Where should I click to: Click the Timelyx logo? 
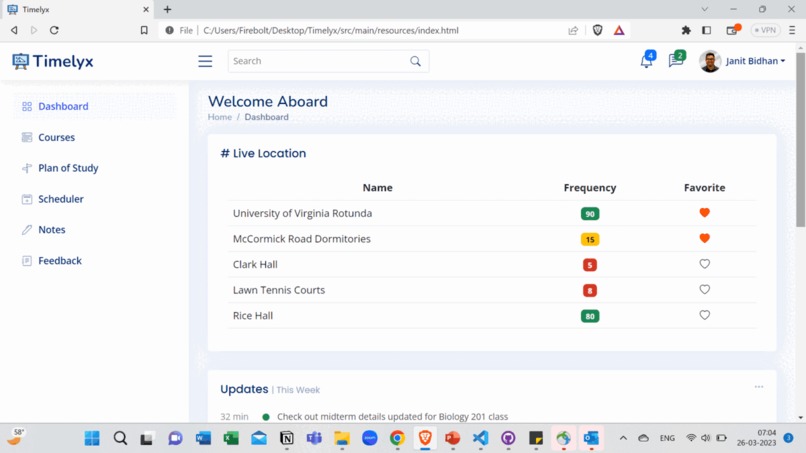tap(52, 61)
